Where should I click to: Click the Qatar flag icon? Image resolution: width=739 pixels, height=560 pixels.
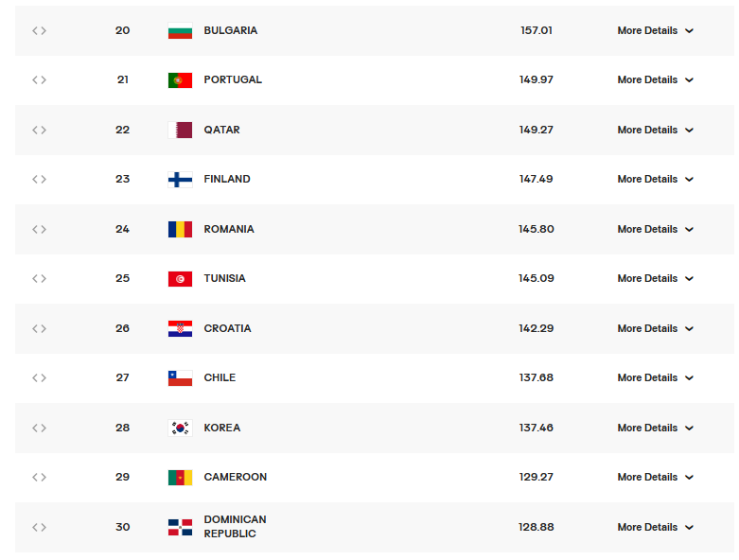[180, 130]
